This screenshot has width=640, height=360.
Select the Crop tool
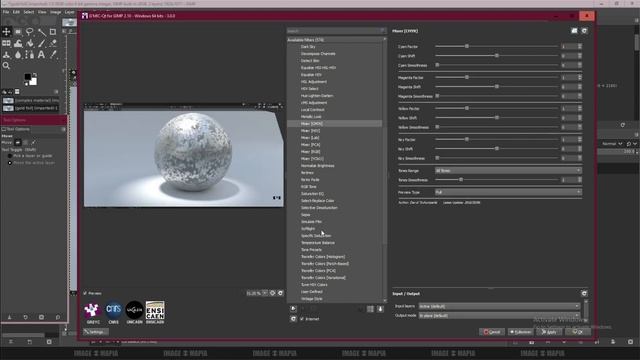point(53,31)
